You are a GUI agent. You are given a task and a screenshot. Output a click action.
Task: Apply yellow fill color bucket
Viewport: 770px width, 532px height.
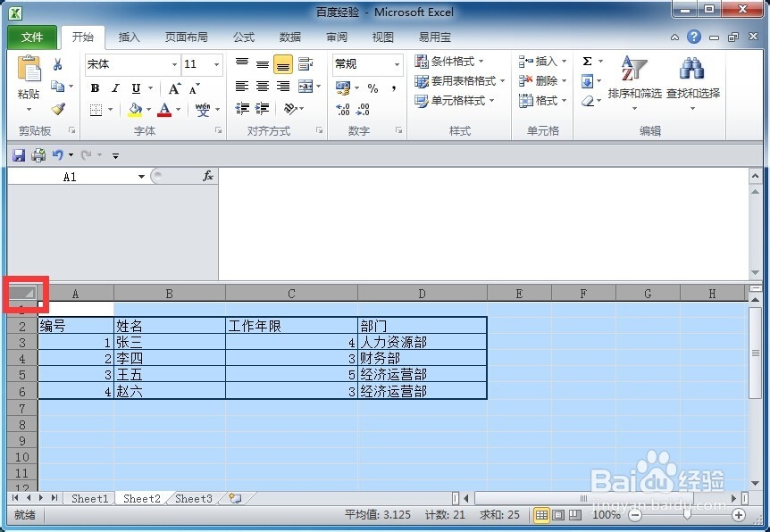(x=135, y=110)
